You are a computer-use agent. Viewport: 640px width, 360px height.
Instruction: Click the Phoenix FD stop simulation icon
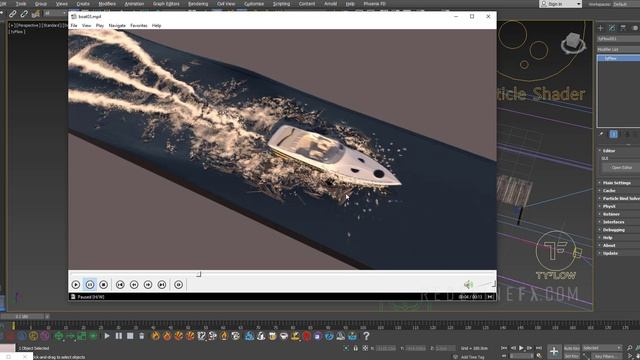click(130, 336)
